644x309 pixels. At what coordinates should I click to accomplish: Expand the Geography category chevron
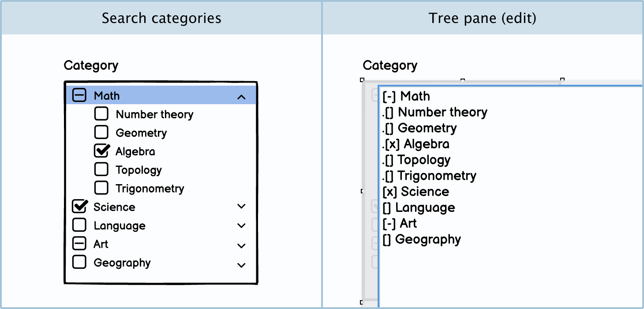[241, 265]
